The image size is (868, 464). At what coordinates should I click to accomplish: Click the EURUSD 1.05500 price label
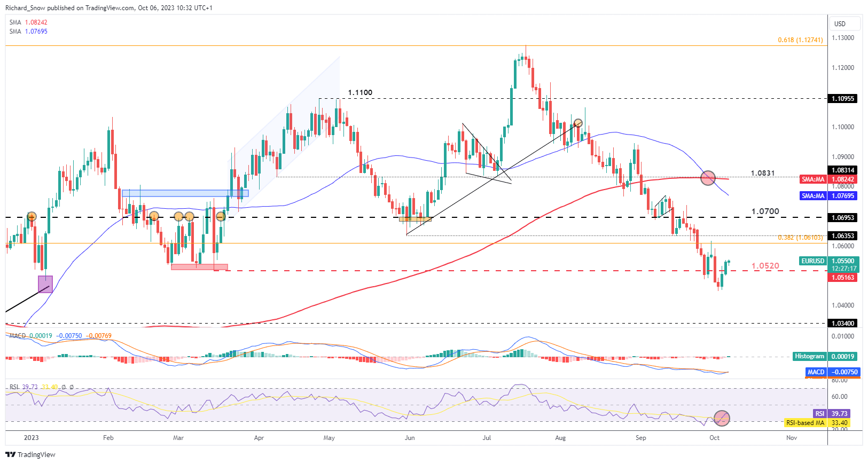[x=828, y=261]
